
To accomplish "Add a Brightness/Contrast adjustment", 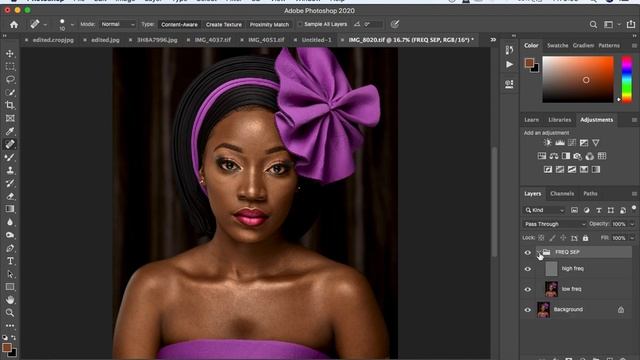I will tap(547, 142).
